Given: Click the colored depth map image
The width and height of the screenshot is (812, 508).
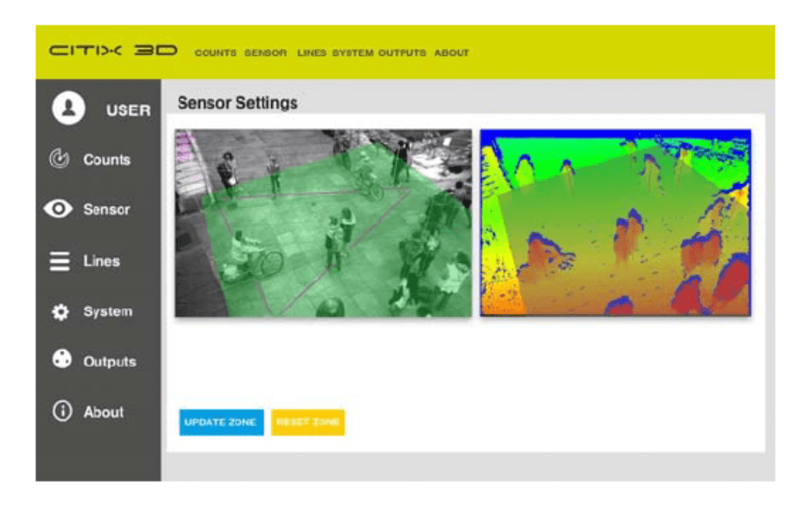Looking at the screenshot, I should 615,223.
